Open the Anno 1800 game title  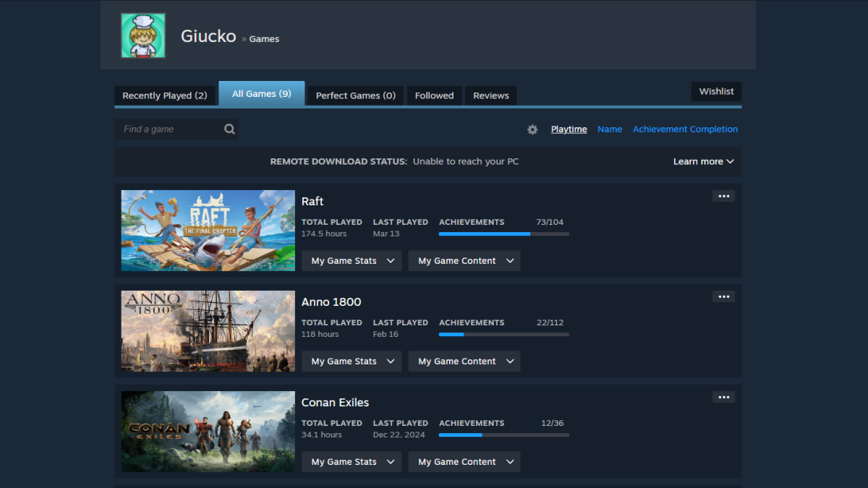coord(331,302)
